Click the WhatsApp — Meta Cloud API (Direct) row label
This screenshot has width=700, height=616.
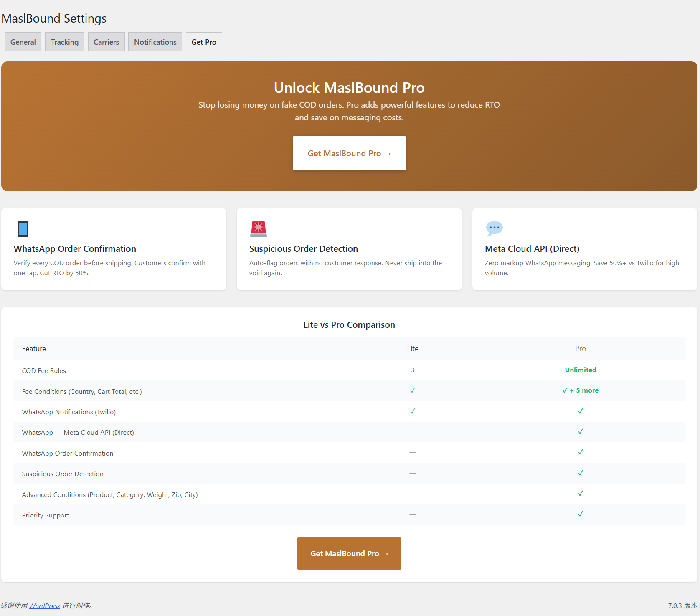(x=78, y=433)
